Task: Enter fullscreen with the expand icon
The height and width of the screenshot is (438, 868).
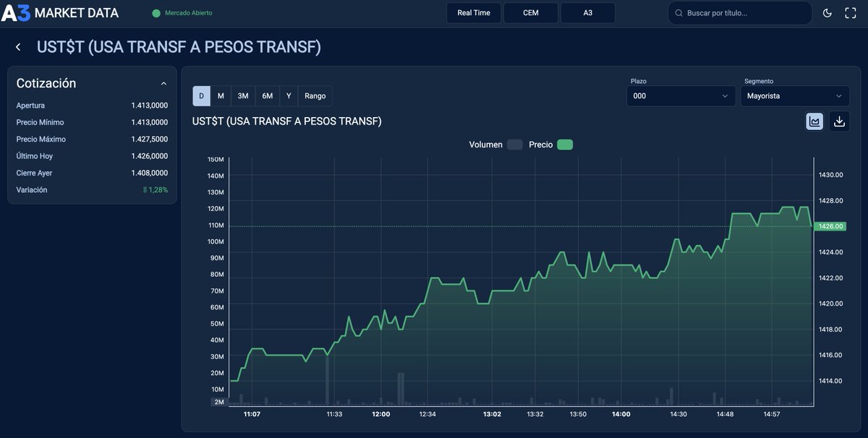Action: pos(851,13)
